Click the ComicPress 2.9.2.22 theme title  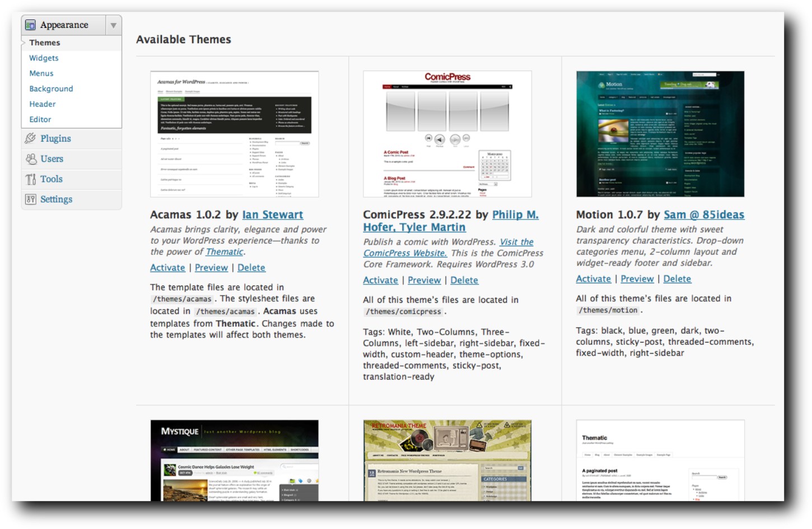pyautogui.click(x=417, y=214)
